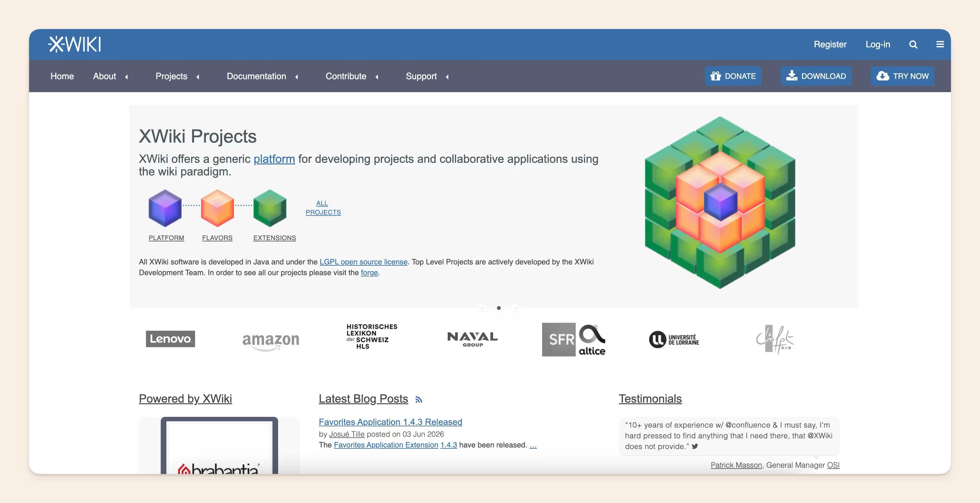
Task: Open the Documentation menu item
Action: click(256, 76)
